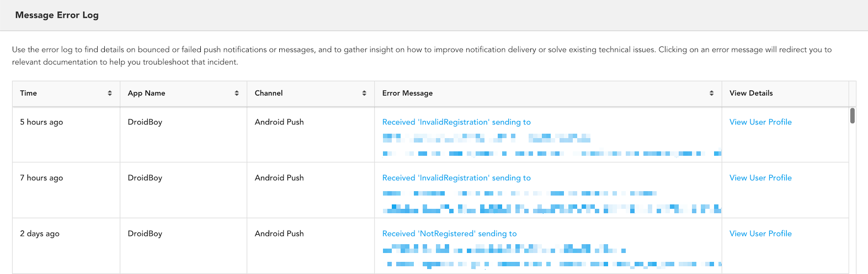Click the 5 hours ago time cell
The height and width of the screenshot is (274, 868).
coord(41,122)
